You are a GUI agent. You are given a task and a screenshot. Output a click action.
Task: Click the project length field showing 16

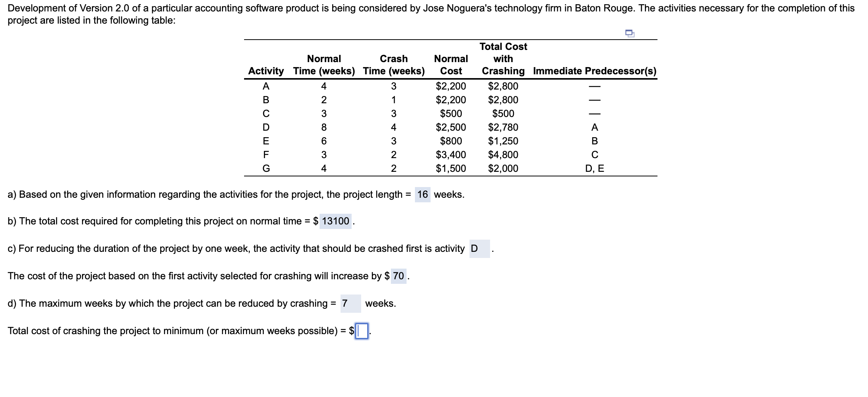[422, 195]
